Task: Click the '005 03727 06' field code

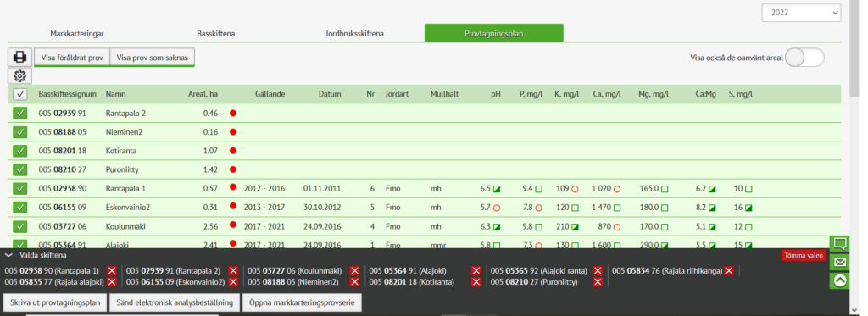Action: tap(63, 226)
